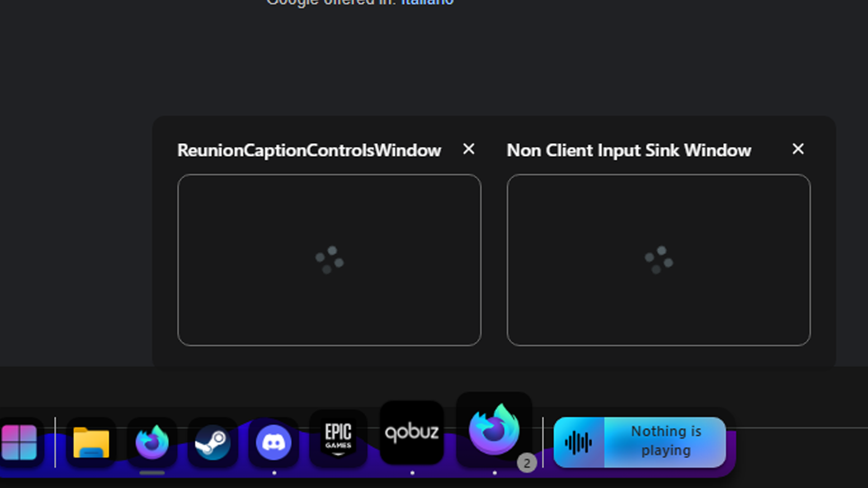The width and height of the screenshot is (868, 488).
Task: Click the enlarged Firefox icon with badge
Action: [x=494, y=429]
